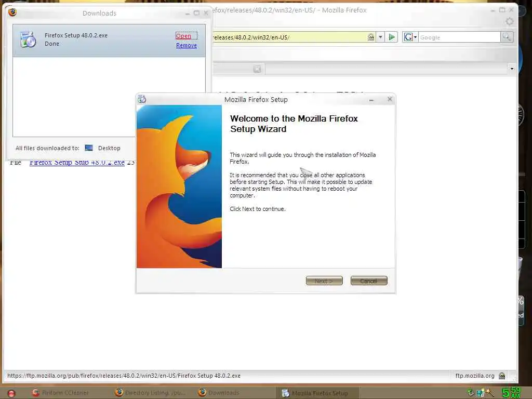The image size is (532, 399).
Task: Click the Firefox Setup Stub 48.0.2.exe link
Action: pos(77,163)
